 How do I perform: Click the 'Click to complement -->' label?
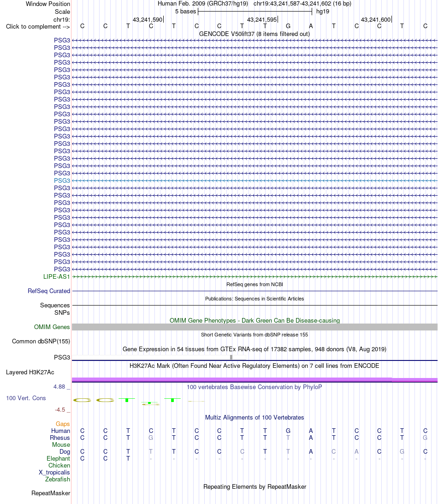point(38,27)
